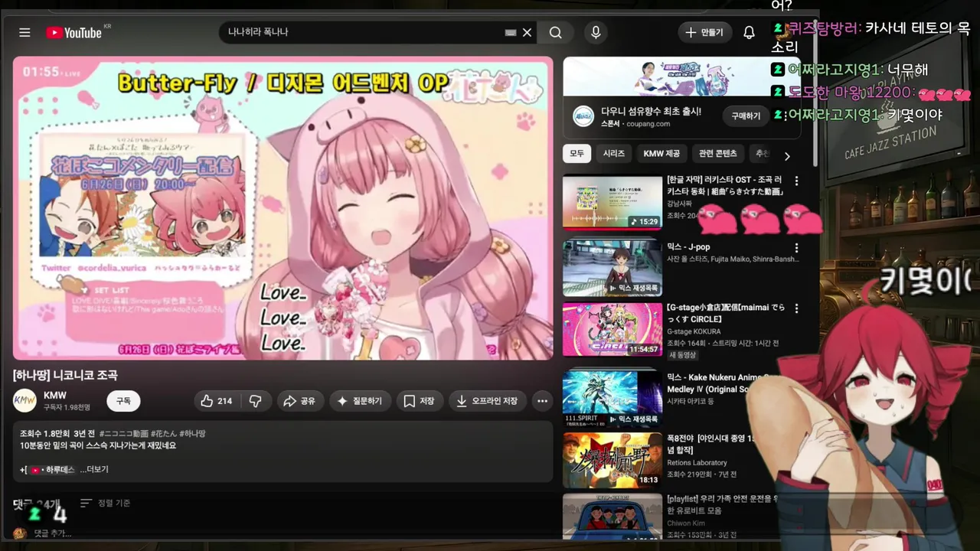980x551 pixels.
Task: Open the YouTube hamburger guide menu
Action: (x=24, y=32)
